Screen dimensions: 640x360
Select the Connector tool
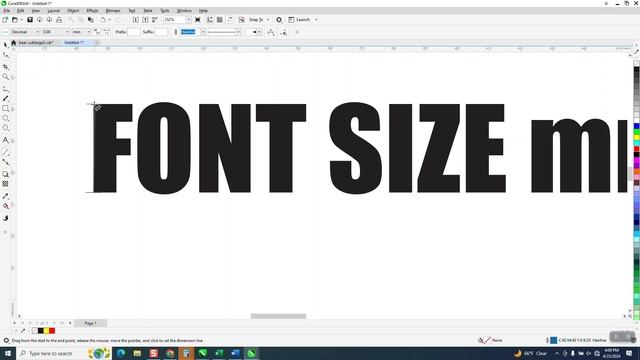(5, 162)
